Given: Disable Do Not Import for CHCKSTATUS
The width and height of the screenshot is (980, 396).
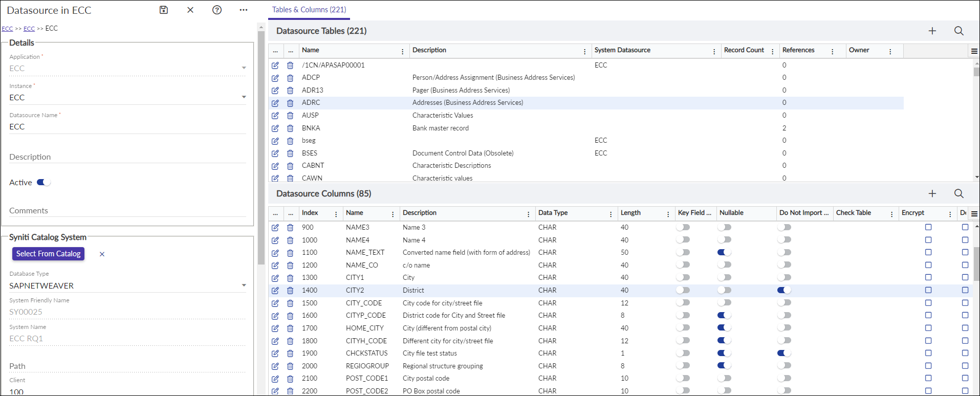Looking at the screenshot, I should point(784,353).
